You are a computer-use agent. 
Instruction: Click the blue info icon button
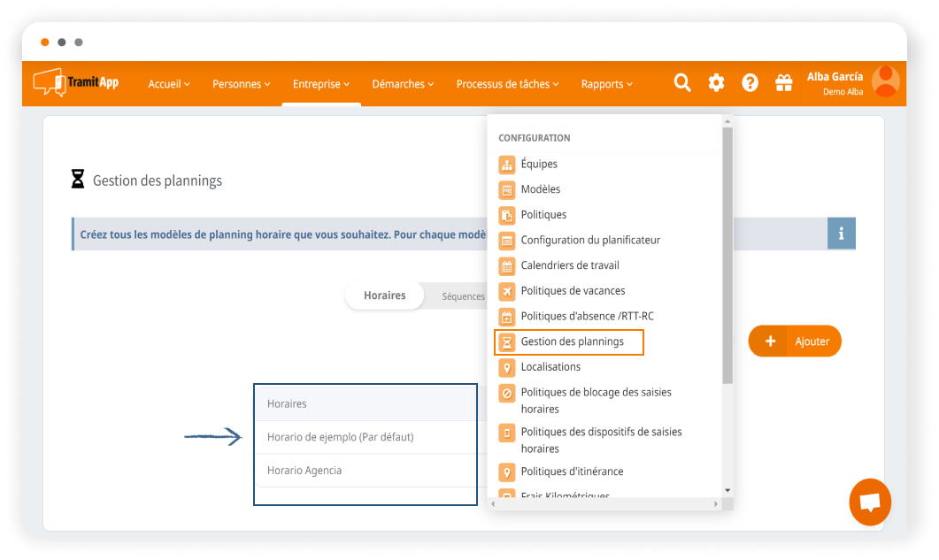coord(841,234)
